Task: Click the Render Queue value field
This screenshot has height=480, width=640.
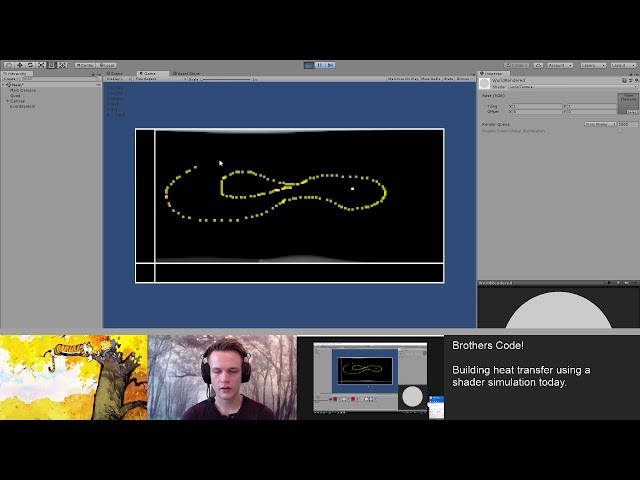Action: (x=627, y=124)
